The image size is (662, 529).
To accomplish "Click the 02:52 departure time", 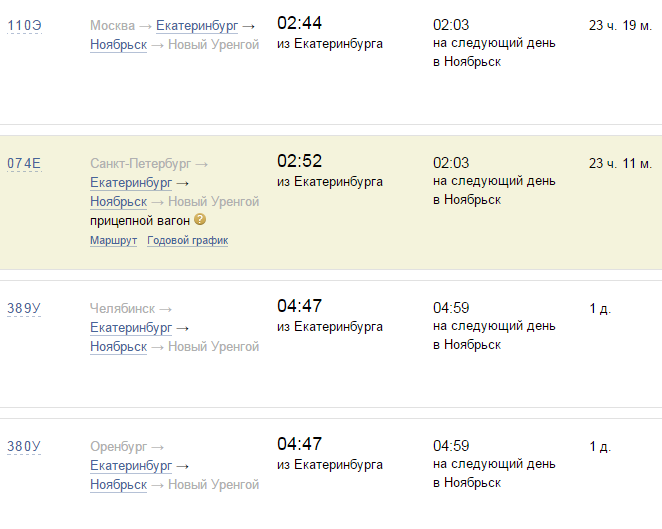I will pos(299,161).
